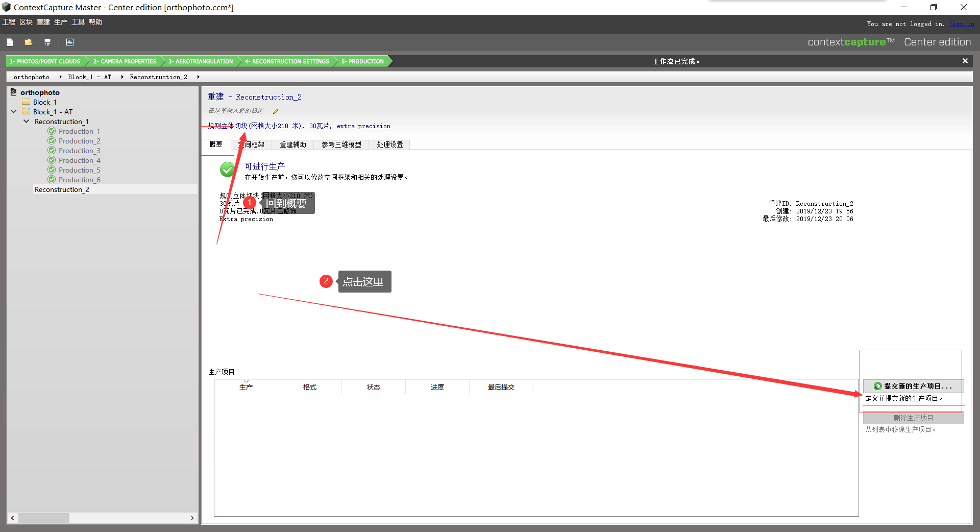Expand breadcrumb arrow after Reconstruction_2
The height and width of the screenshot is (532, 980).
point(198,77)
